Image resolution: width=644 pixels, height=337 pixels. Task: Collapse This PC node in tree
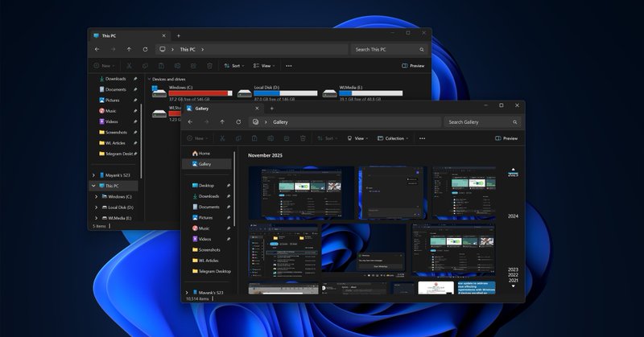(x=93, y=186)
